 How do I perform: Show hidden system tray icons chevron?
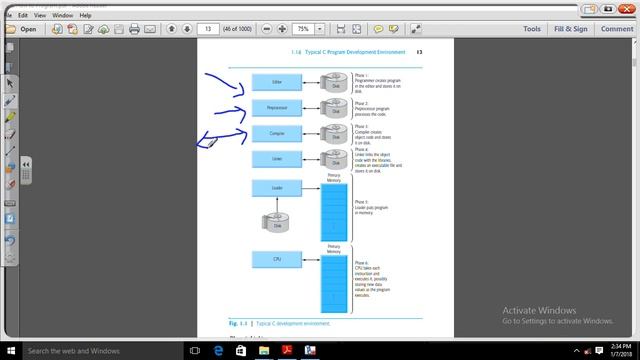coord(576,351)
